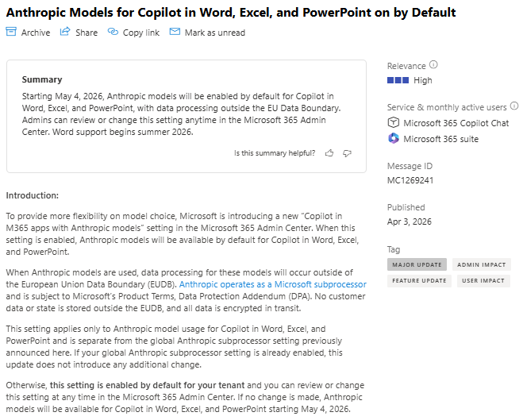Select the USER IMPACT tag

(x=483, y=280)
